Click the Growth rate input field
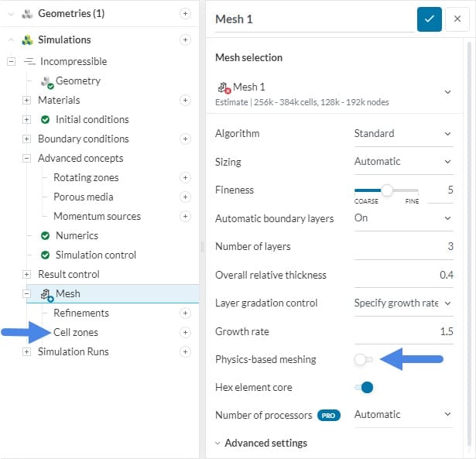 click(x=404, y=331)
